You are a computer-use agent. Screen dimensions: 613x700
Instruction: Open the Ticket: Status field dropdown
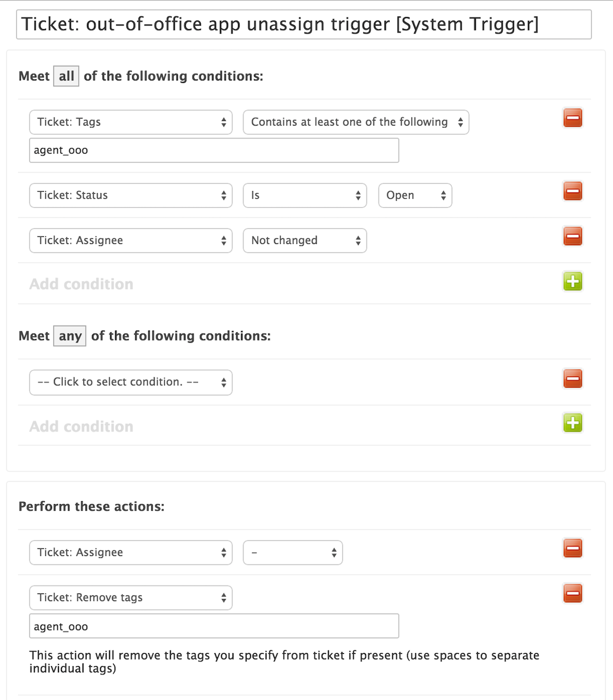(x=130, y=195)
